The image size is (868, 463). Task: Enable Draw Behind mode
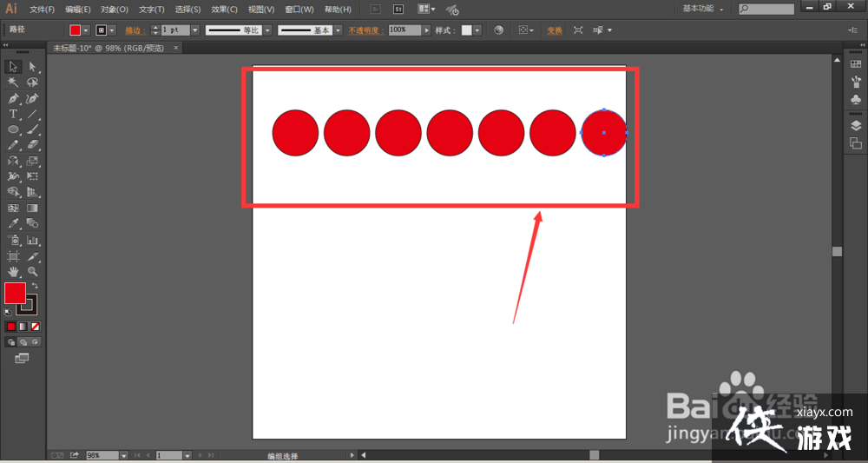coord(23,342)
